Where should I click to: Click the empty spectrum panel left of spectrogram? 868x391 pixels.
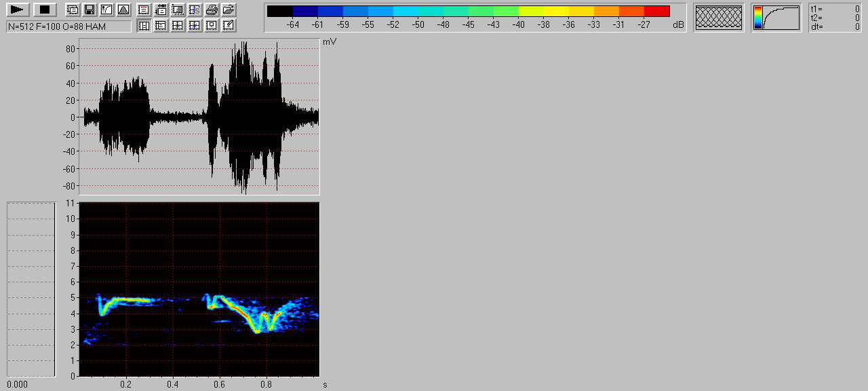[31, 288]
